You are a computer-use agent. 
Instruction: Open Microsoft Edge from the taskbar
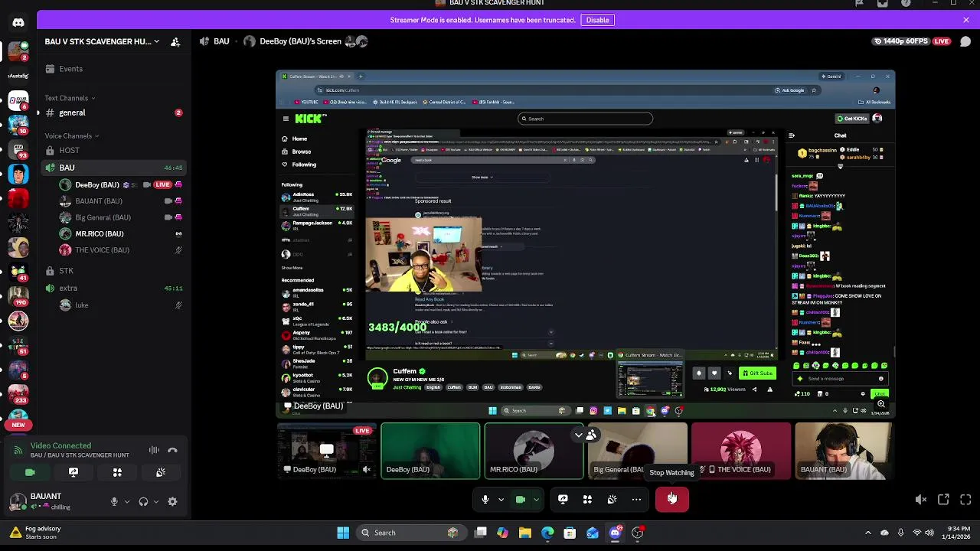coord(547,533)
